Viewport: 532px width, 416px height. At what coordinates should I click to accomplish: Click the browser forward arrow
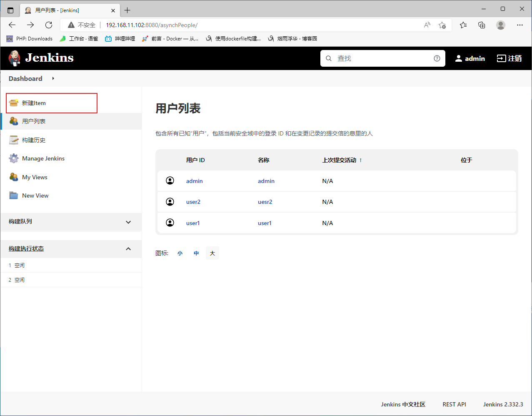30,25
